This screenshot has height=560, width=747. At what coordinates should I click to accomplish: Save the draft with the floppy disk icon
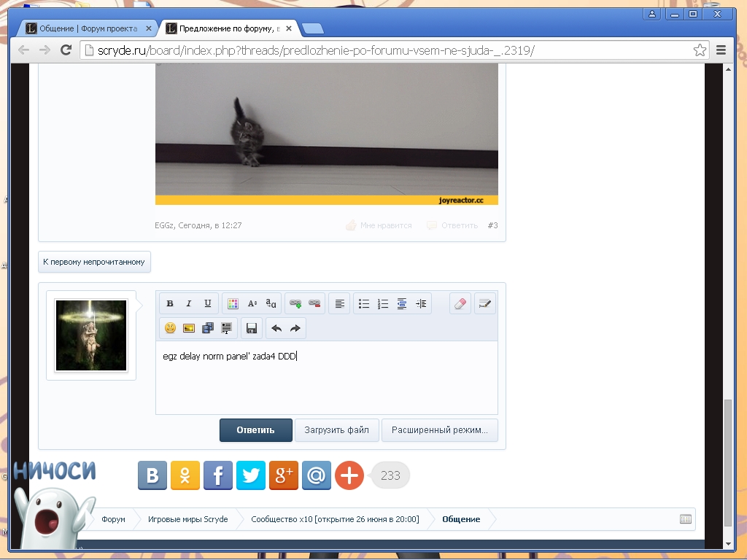tap(250, 328)
